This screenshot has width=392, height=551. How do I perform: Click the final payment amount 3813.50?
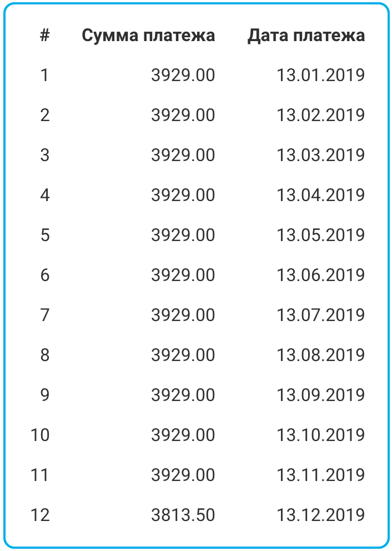(183, 515)
